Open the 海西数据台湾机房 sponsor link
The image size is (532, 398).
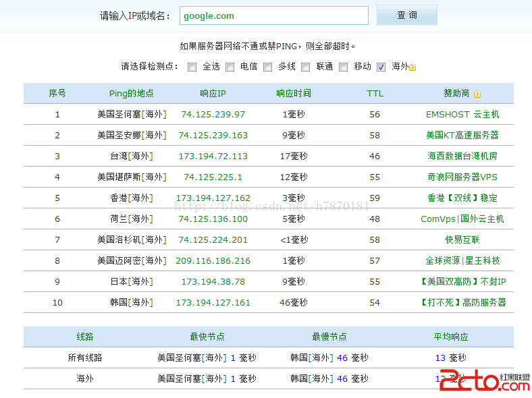point(462,157)
